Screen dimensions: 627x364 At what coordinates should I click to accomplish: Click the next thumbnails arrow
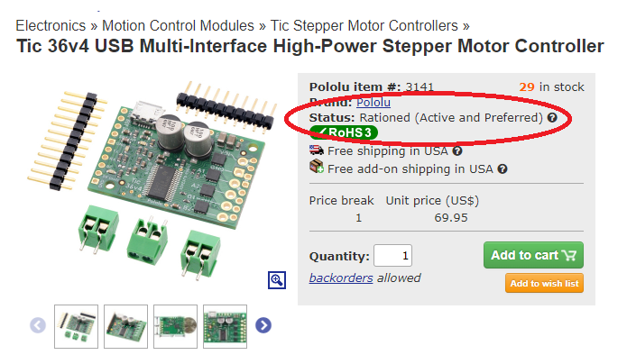(x=263, y=325)
